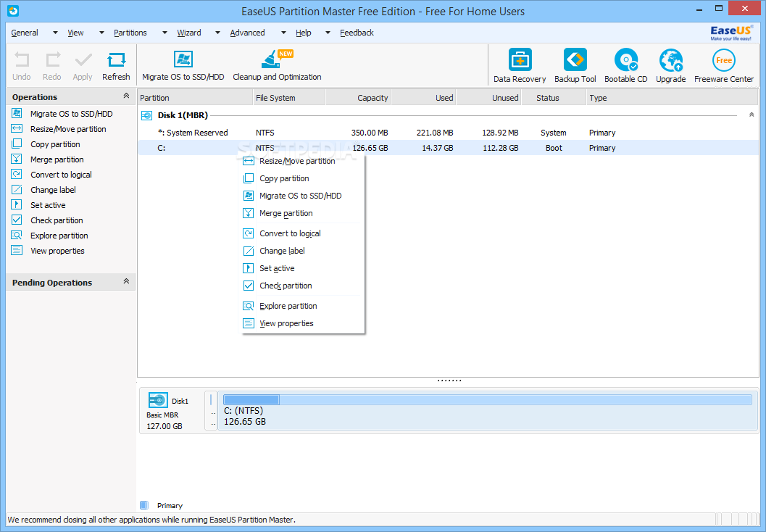Open View properties in Operations panel
Image resolution: width=766 pixels, height=532 pixels.
57,251
